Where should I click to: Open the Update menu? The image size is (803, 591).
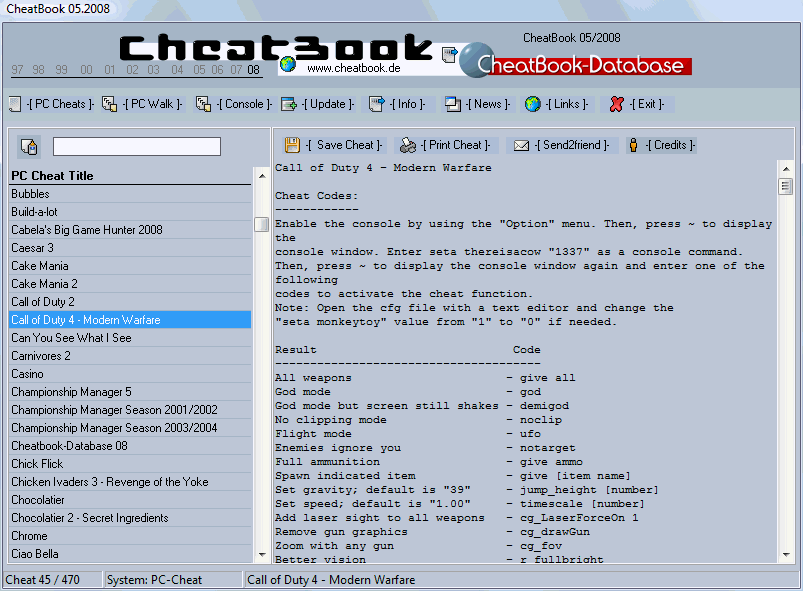[328, 104]
